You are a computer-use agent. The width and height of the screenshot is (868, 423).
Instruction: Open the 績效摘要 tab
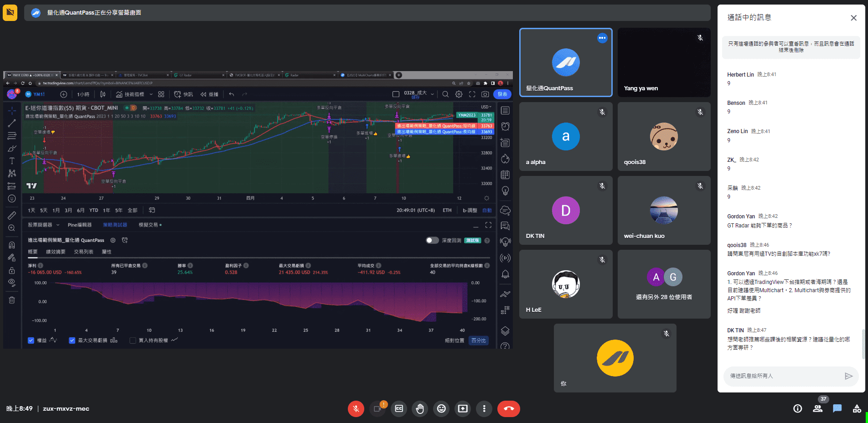tap(56, 252)
